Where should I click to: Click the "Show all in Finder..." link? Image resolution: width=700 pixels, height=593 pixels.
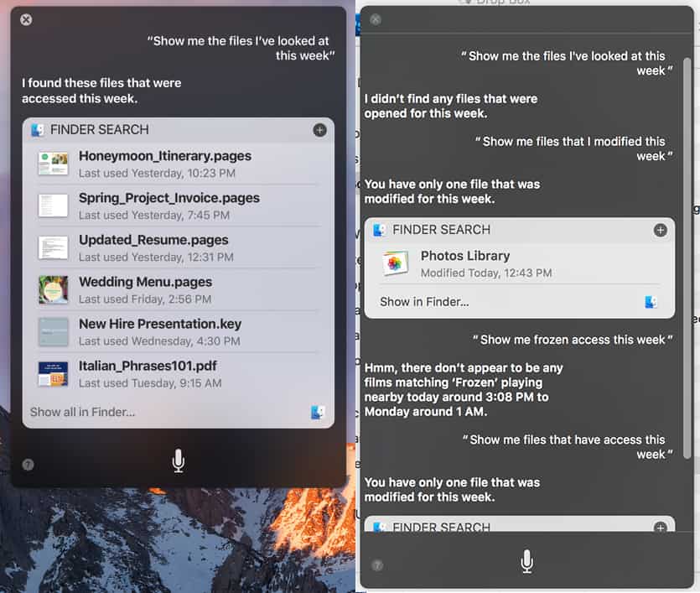coord(82,412)
